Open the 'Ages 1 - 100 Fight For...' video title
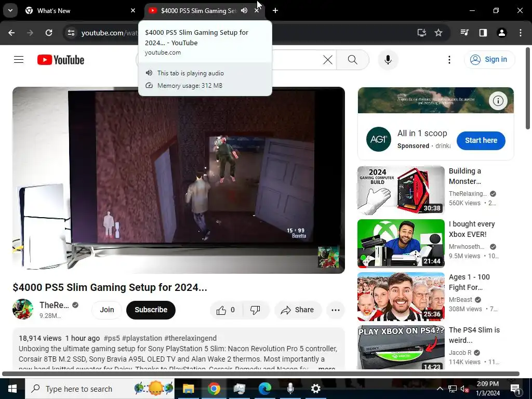 click(x=469, y=282)
